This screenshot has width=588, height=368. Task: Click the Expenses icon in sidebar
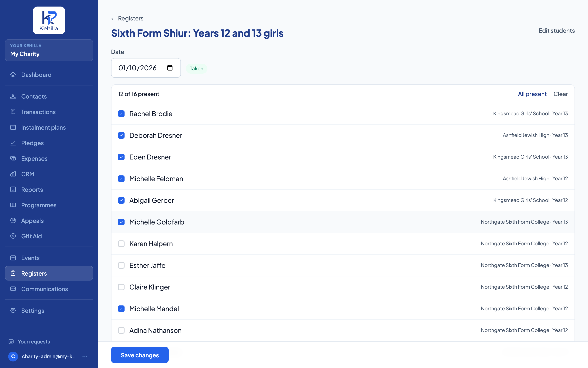tap(13, 158)
